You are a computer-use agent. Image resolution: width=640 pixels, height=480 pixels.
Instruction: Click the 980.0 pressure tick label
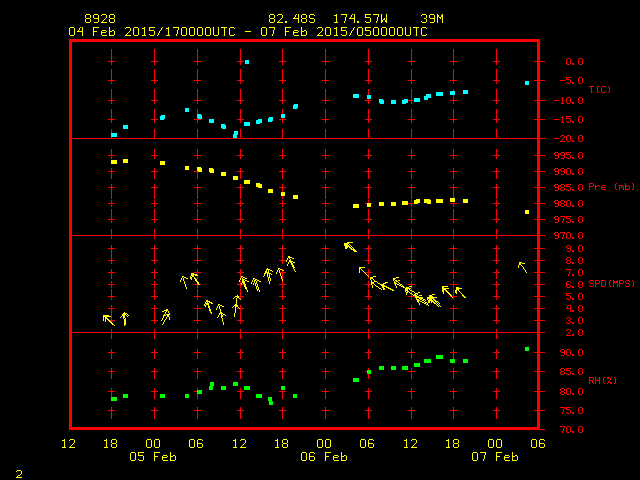click(569, 204)
